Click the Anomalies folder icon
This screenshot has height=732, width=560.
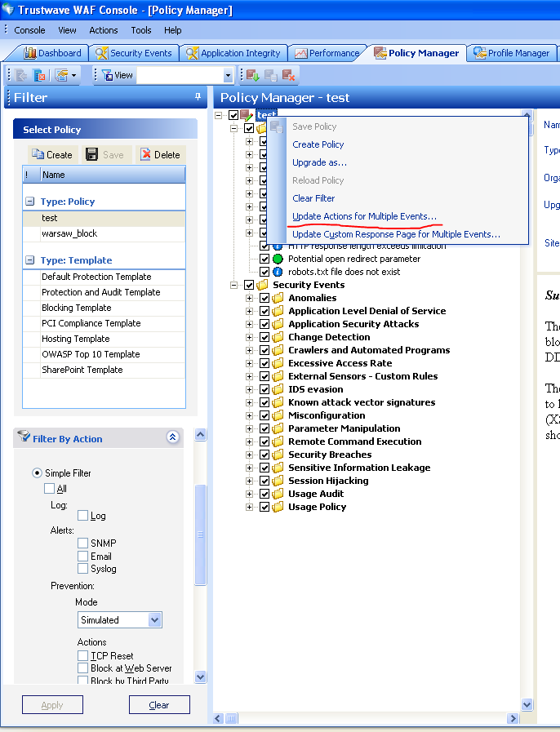coord(278,298)
